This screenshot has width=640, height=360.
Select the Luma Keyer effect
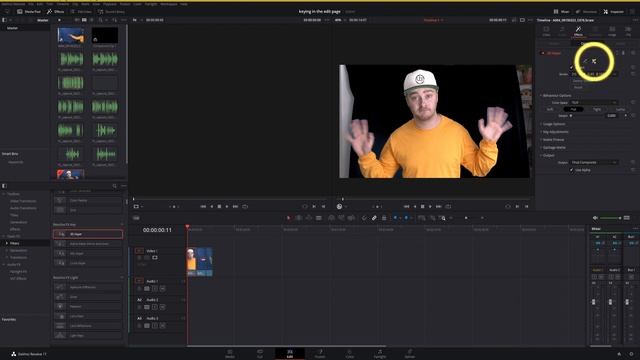click(x=88, y=263)
